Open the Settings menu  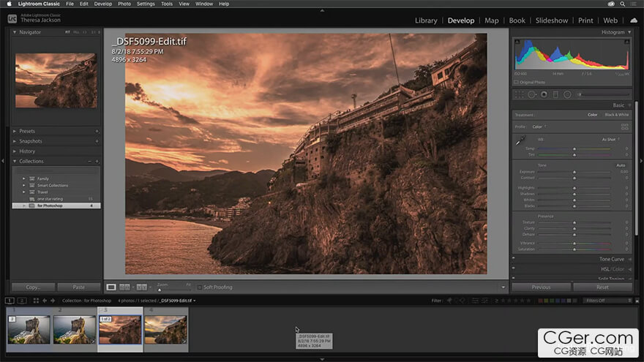coord(146,4)
